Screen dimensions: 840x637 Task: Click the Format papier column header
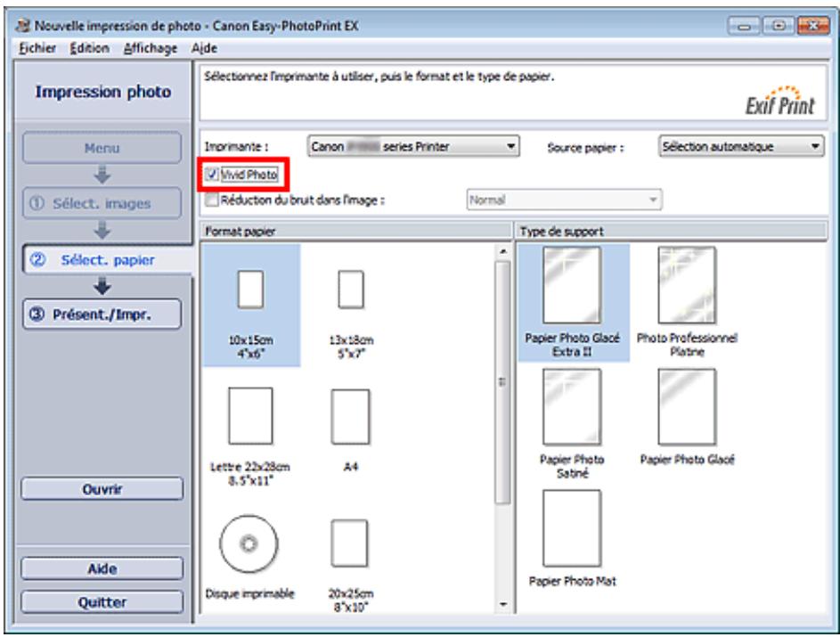tap(355, 232)
